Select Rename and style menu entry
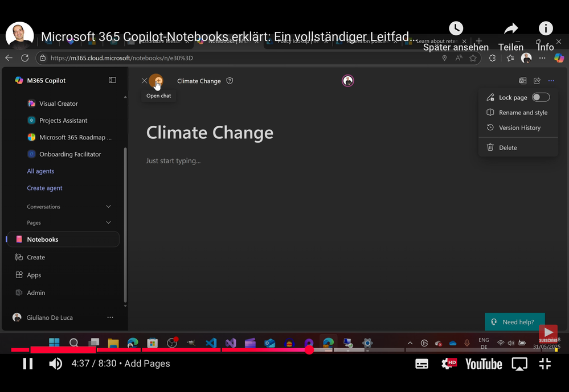Viewport: 569px width, 392px height. (x=518, y=113)
